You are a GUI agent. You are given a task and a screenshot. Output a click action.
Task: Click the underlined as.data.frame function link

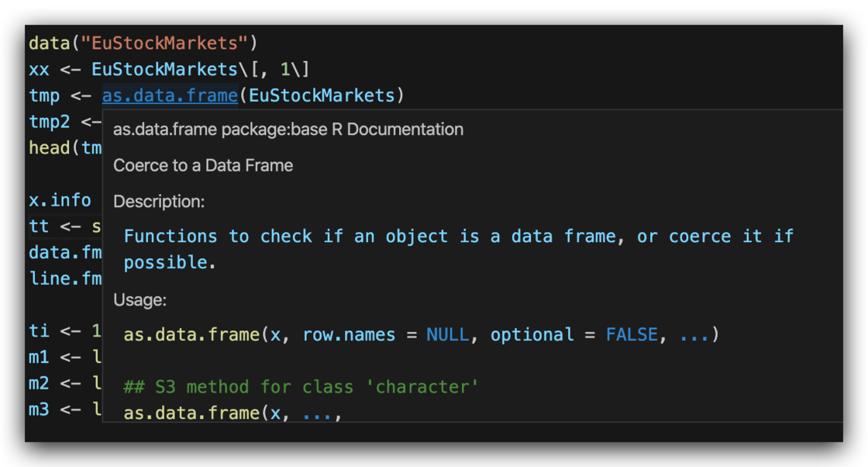[170, 95]
